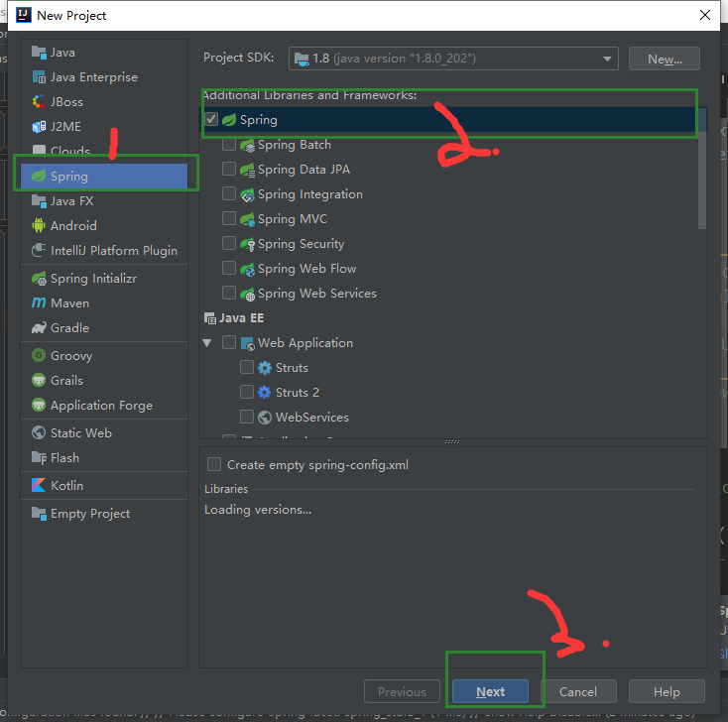
Task: Click the Spring Web Flow icon
Action: (248, 269)
